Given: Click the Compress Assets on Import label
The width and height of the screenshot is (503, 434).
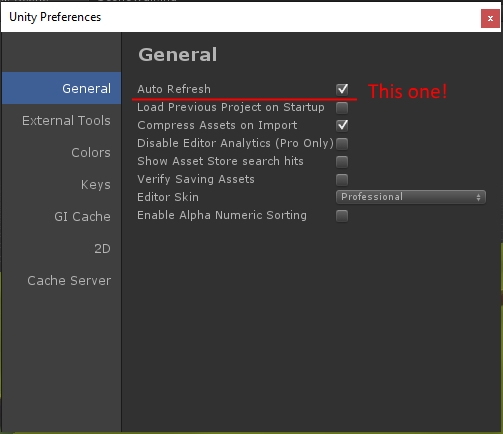Looking at the screenshot, I should coord(217,125).
